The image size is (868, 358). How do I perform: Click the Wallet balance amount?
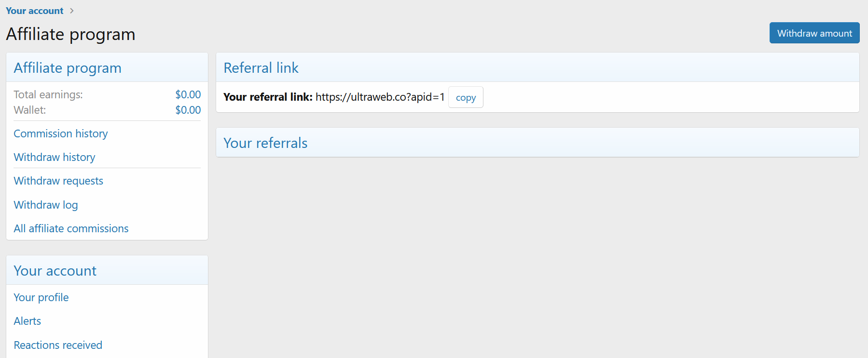tap(188, 110)
